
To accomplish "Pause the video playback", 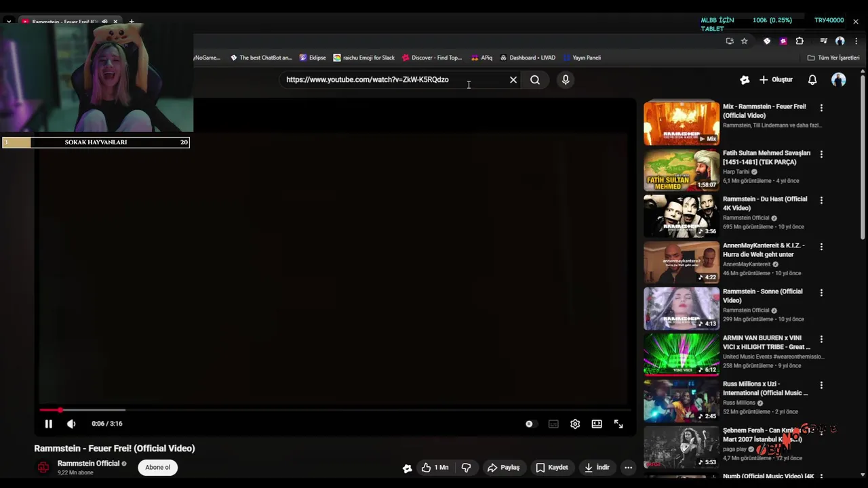I will coord(48,424).
